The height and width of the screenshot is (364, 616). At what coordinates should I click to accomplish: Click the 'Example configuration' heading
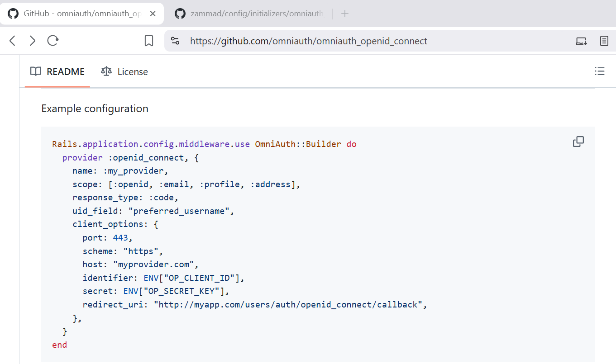[95, 109]
